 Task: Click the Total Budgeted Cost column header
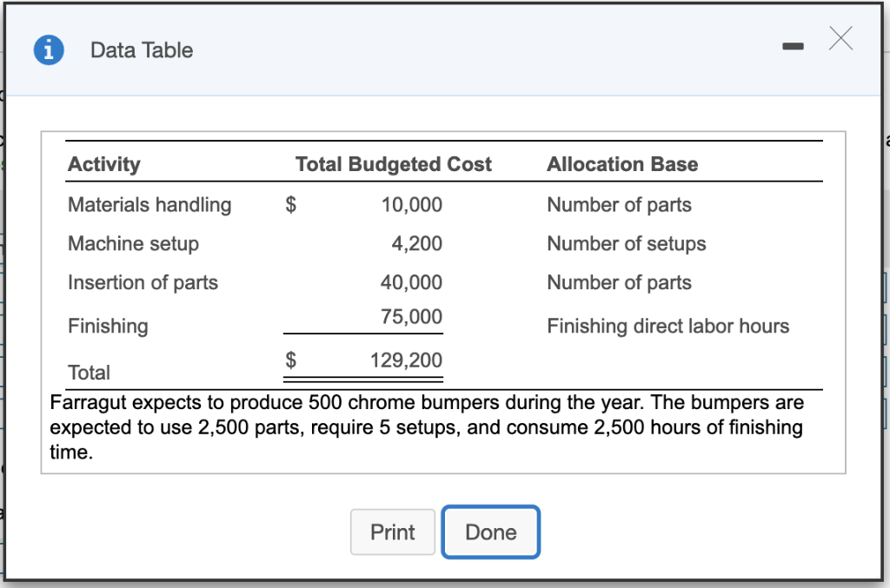[x=393, y=164]
